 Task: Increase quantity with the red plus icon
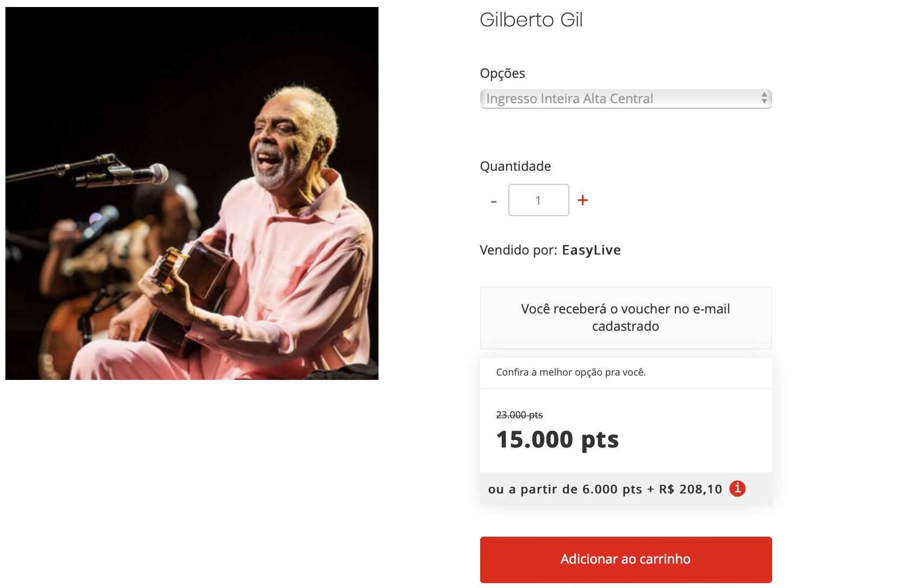pyautogui.click(x=582, y=200)
